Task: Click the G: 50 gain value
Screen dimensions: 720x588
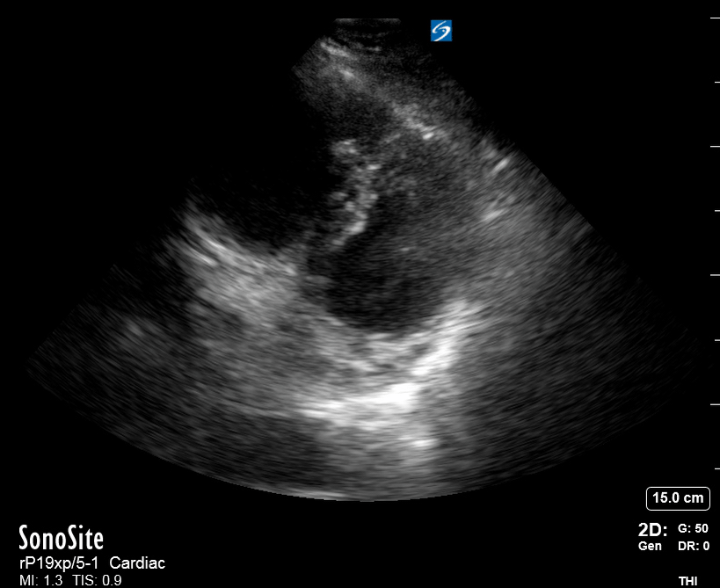Action: click(693, 528)
